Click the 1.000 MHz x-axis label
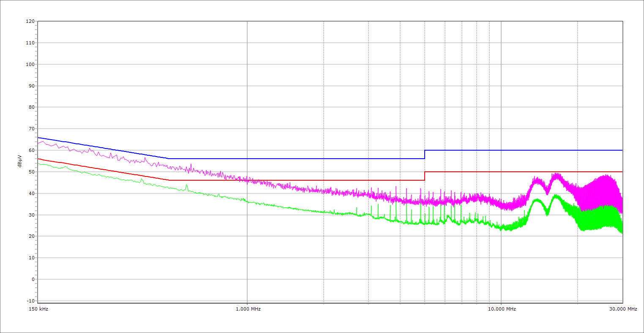 (x=248, y=309)
